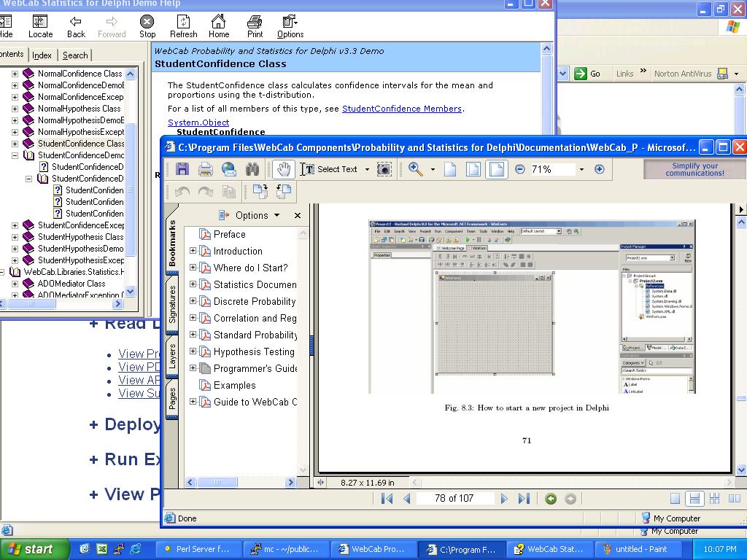Open the Bookmarks side tab
Screen dimensions: 747x560
(x=172, y=242)
